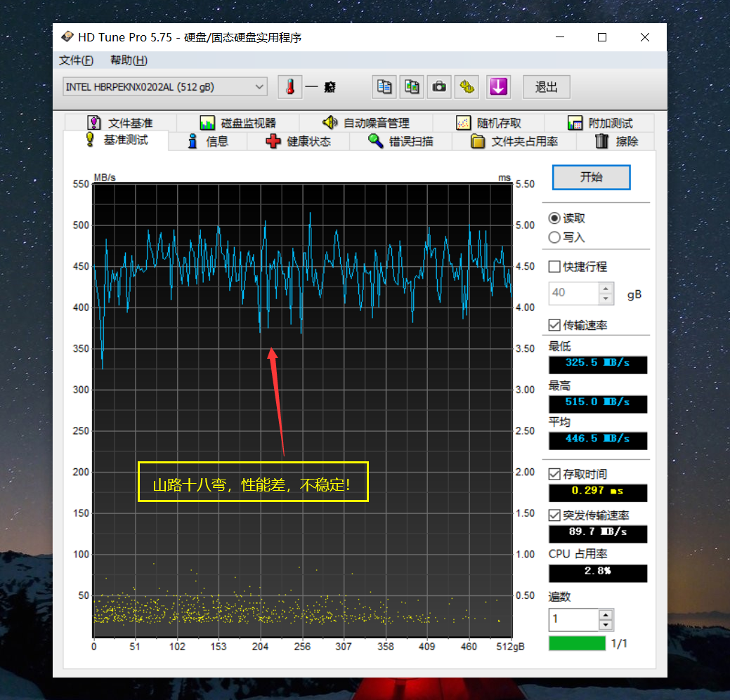
Task: Open the 擦除 tab
Action: (616, 141)
